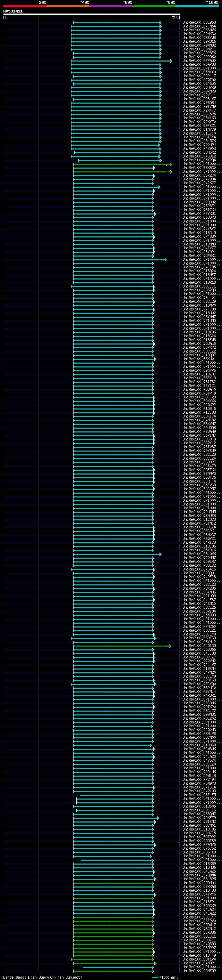Screen dimensions: 222x980
Task: Select hit label UniRef100_A5APU3
Action: 199,65
